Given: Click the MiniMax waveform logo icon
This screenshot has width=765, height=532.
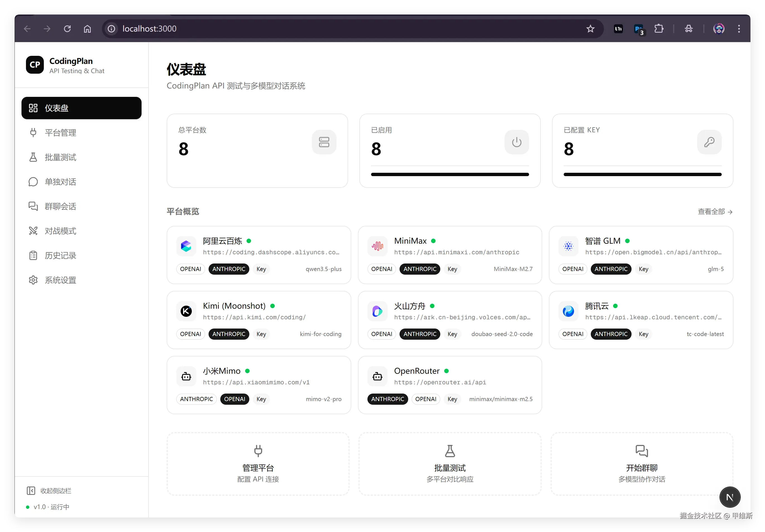Looking at the screenshot, I should pos(377,246).
